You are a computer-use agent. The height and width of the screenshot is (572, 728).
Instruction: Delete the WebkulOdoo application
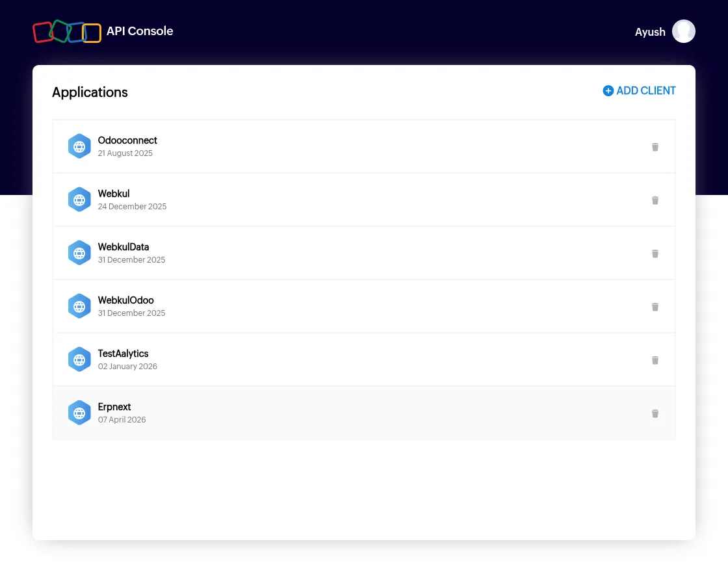655,307
